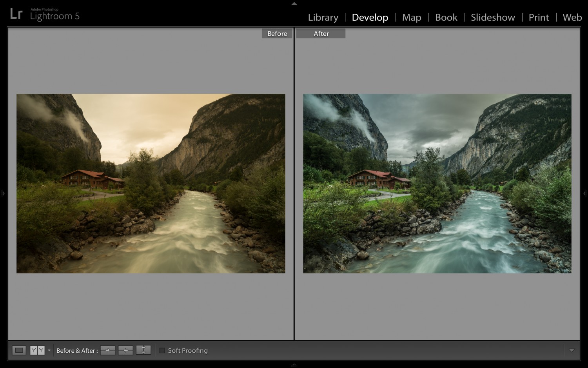Collapse top module picker panel
The image size is (588, 368).
pyautogui.click(x=294, y=4)
